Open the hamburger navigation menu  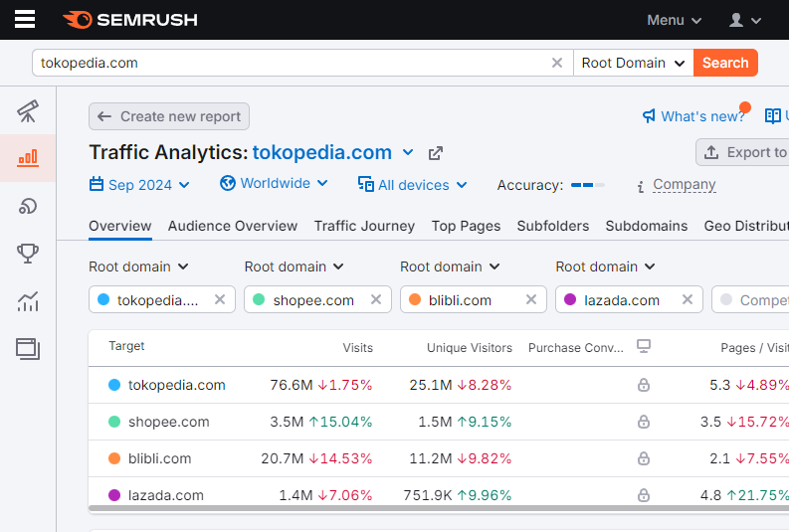[x=25, y=20]
